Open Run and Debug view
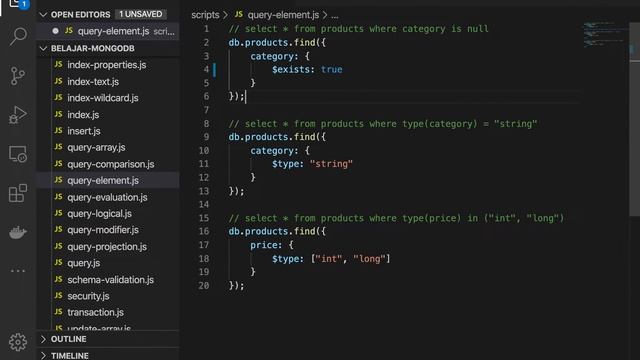This screenshot has height=360, width=640. coord(18,115)
